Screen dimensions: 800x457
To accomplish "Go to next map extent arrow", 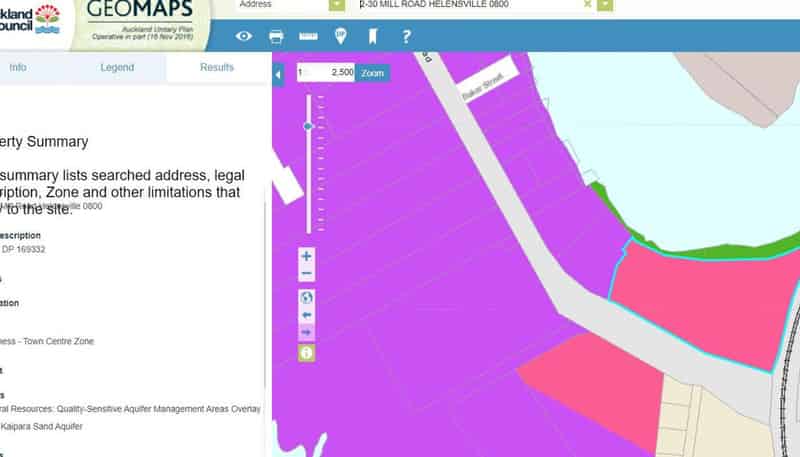I will click(306, 332).
